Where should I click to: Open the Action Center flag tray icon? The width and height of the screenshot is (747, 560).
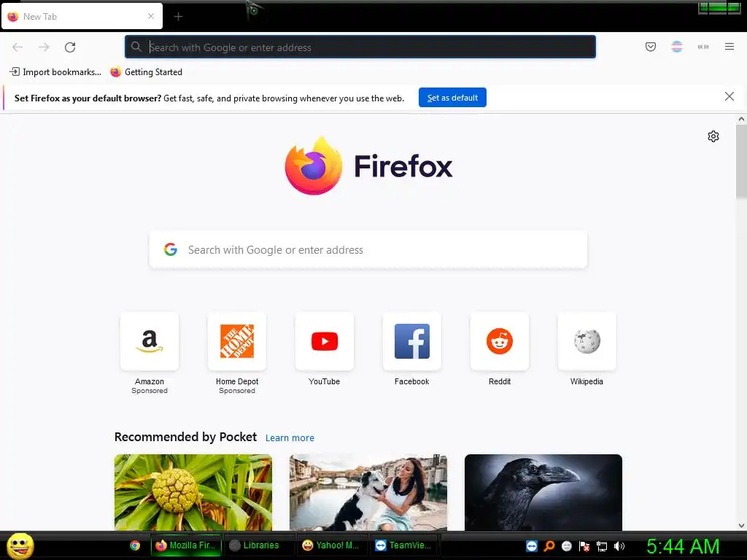(584, 546)
